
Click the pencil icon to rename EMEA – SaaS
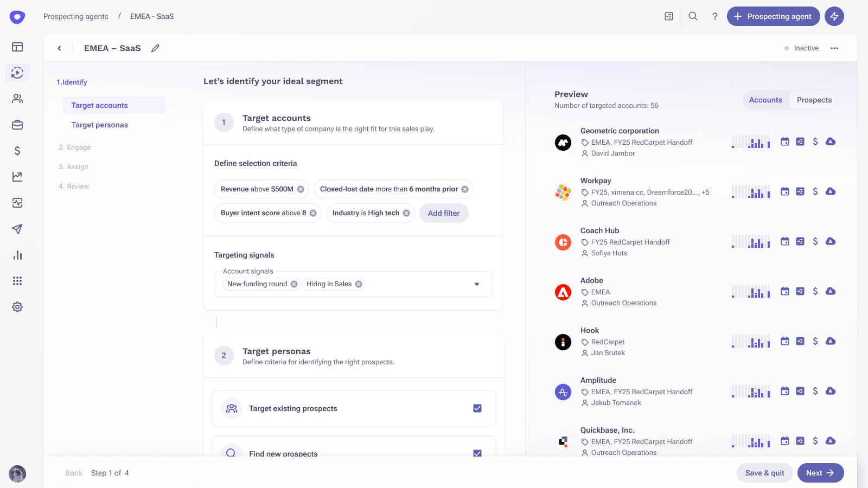coord(155,48)
